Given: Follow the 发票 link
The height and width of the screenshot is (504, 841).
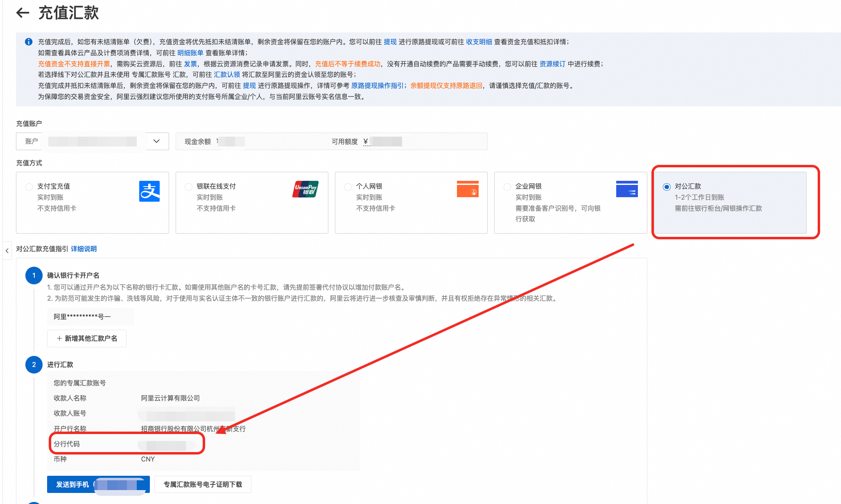Looking at the screenshot, I should coord(190,64).
